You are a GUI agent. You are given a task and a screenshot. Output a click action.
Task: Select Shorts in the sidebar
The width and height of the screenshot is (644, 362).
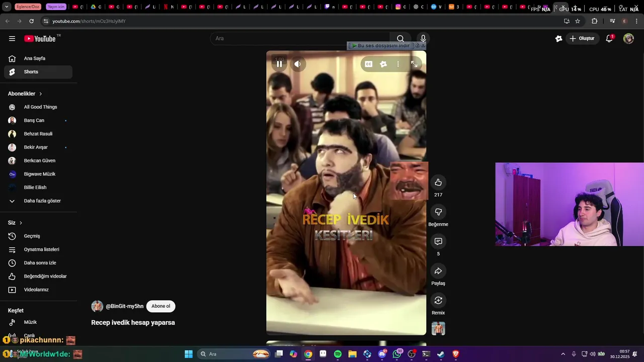point(38,72)
